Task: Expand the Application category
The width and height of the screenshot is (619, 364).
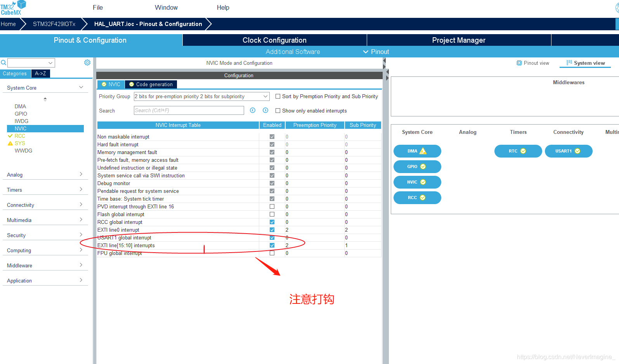Action: tap(81, 280)
